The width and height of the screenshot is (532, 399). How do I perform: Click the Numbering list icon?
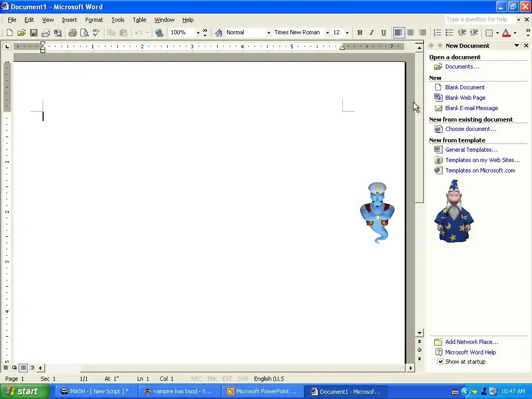437,33
